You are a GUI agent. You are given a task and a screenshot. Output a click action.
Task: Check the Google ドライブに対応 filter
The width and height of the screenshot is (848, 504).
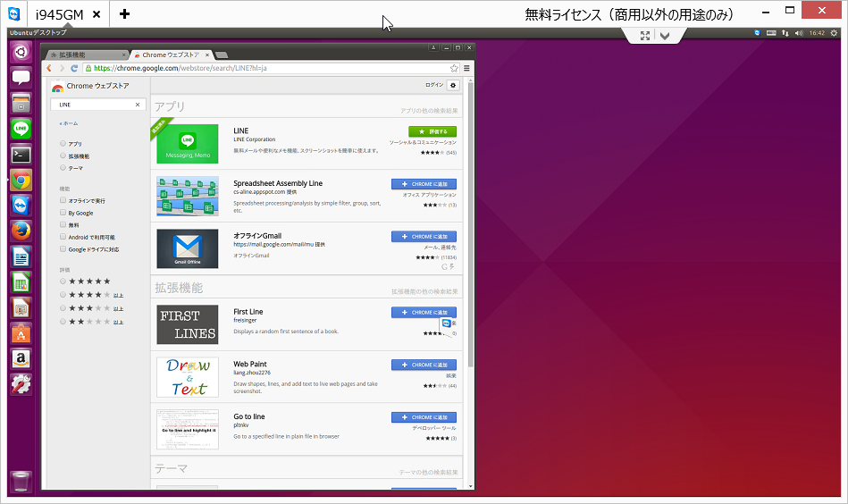click(x=63, y=249)
